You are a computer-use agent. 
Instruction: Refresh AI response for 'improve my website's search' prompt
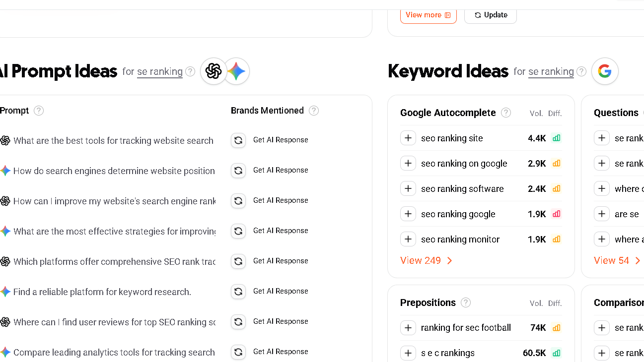pos(238,201)
